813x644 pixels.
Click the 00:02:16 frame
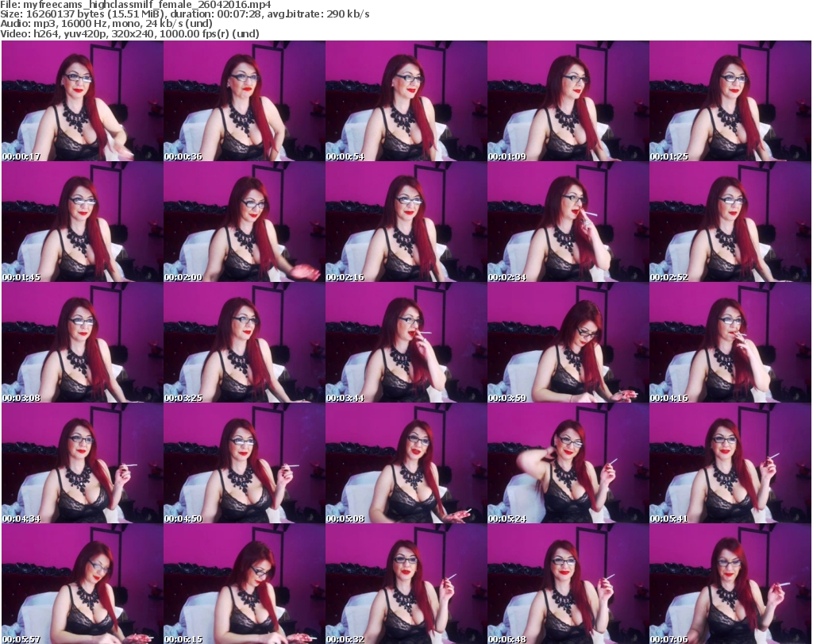pos(406,222)
